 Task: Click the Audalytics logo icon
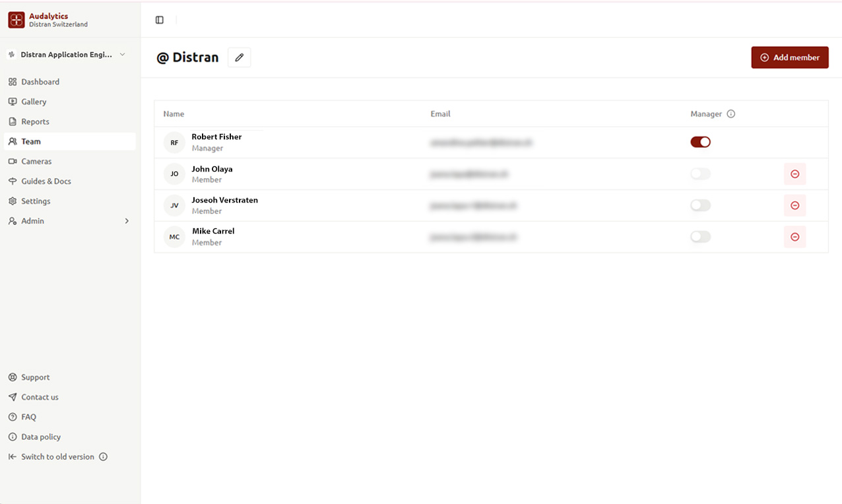point(16,20)
